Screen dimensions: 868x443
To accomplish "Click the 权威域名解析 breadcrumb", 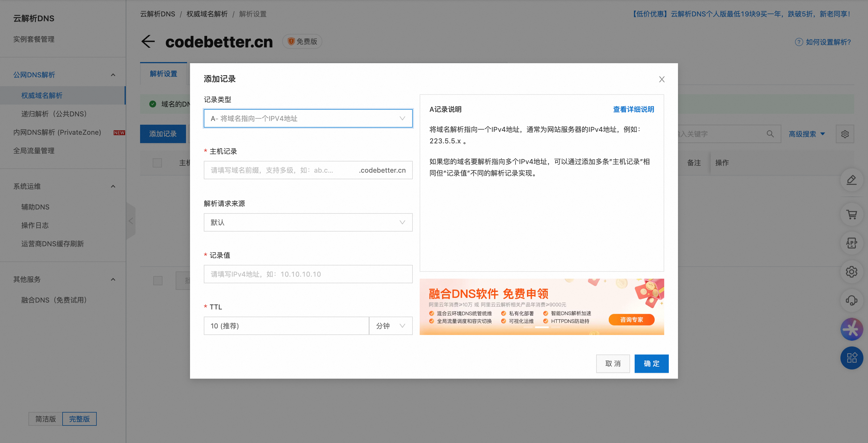I will [207, 14].
